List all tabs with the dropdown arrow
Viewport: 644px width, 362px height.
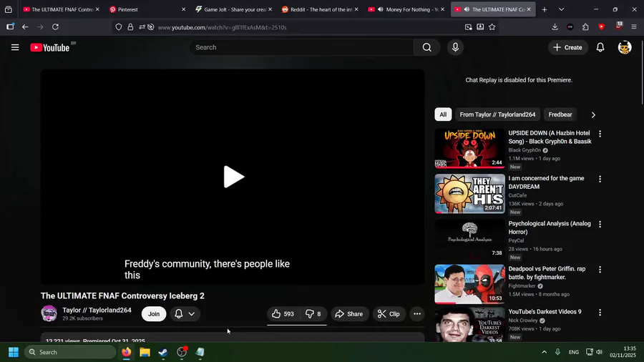(x=562, y=9)
